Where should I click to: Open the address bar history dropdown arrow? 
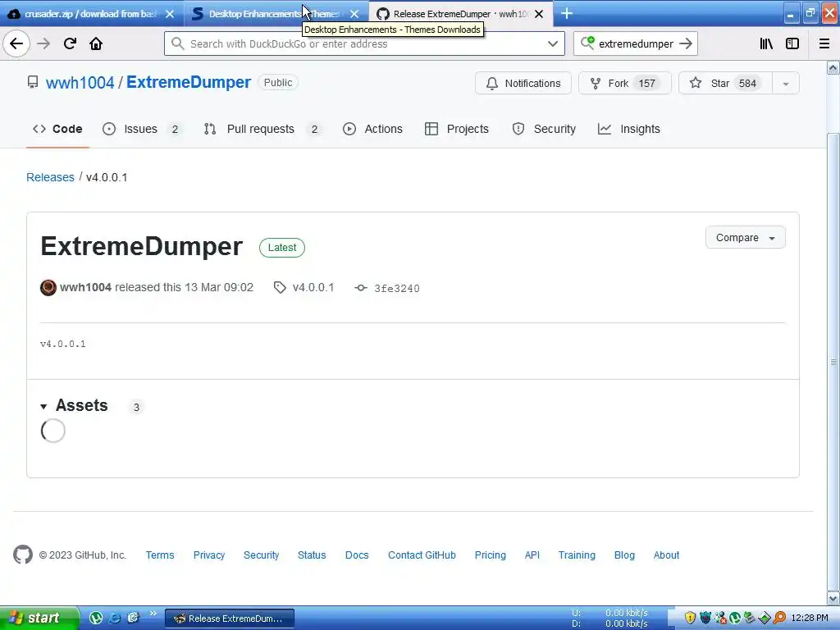(x=553, y=43)
